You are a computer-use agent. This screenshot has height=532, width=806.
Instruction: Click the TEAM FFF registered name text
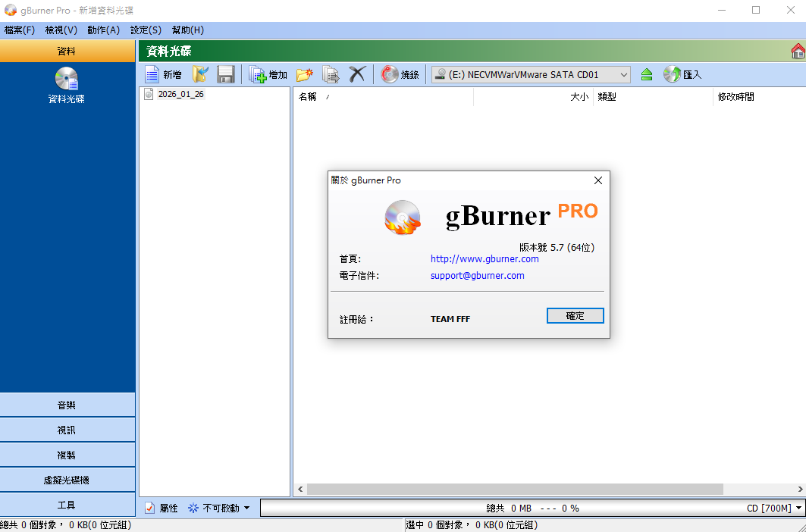450,319
